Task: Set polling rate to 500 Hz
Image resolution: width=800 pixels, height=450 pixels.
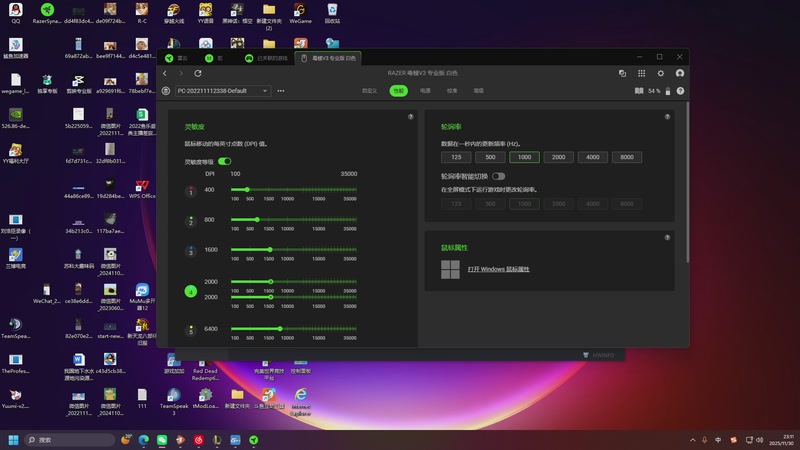Action: coord(490,157)
